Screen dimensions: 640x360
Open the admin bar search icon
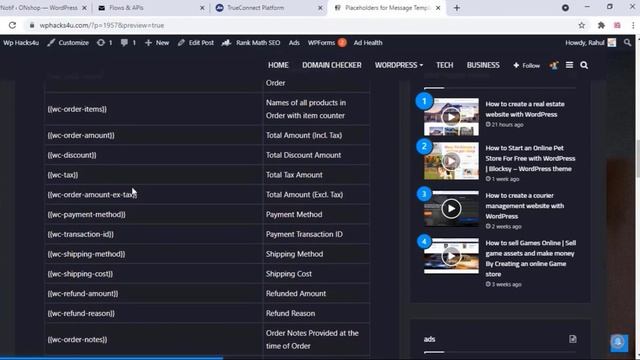[627, 42]
